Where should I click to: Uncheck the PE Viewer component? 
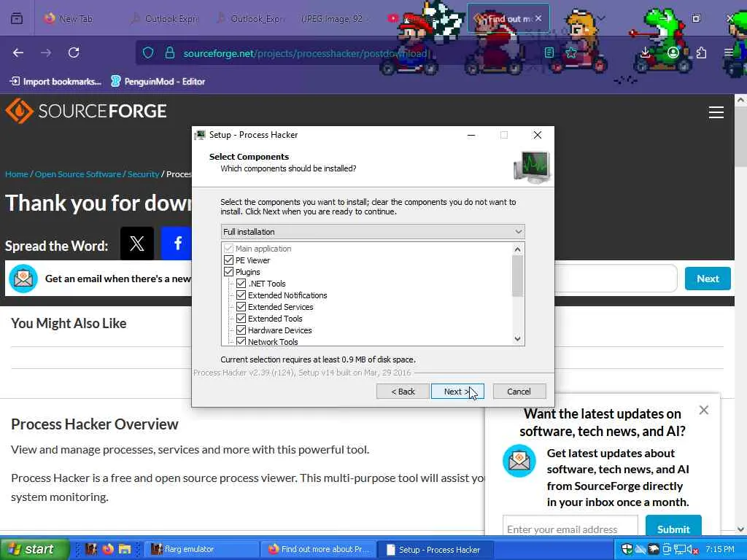click(228, 260)
